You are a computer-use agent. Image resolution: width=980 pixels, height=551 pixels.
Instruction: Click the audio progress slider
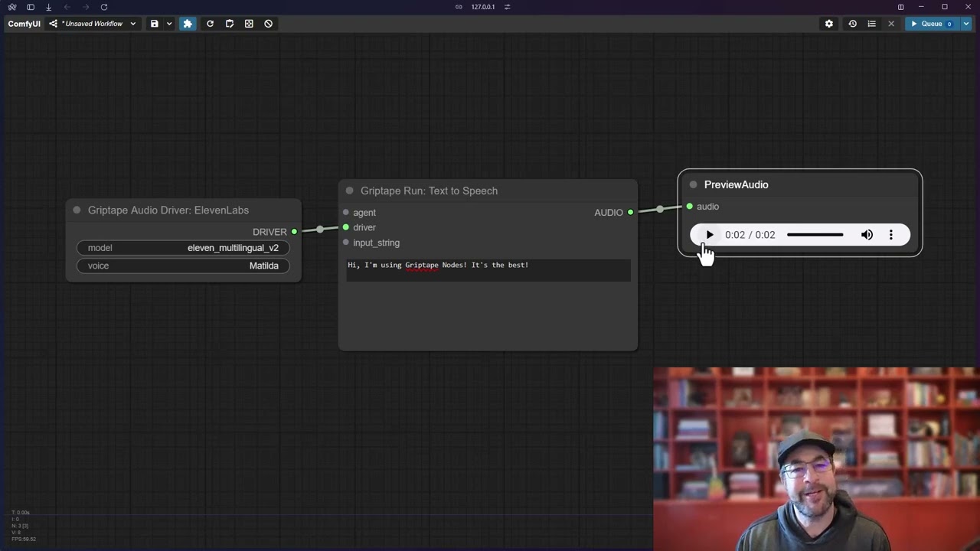(815, 235)
